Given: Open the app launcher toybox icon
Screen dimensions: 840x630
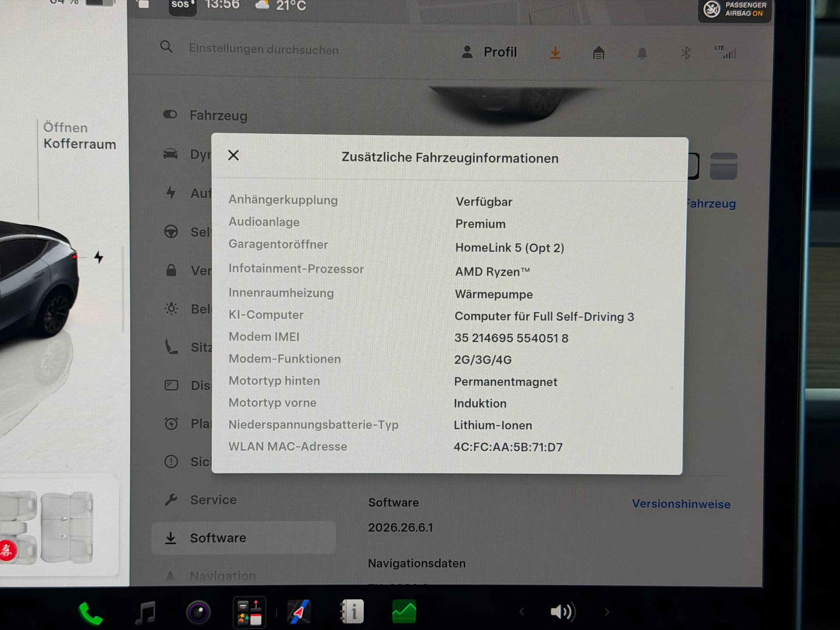Looking at the screenshot, I should click(x=249, y=612).
